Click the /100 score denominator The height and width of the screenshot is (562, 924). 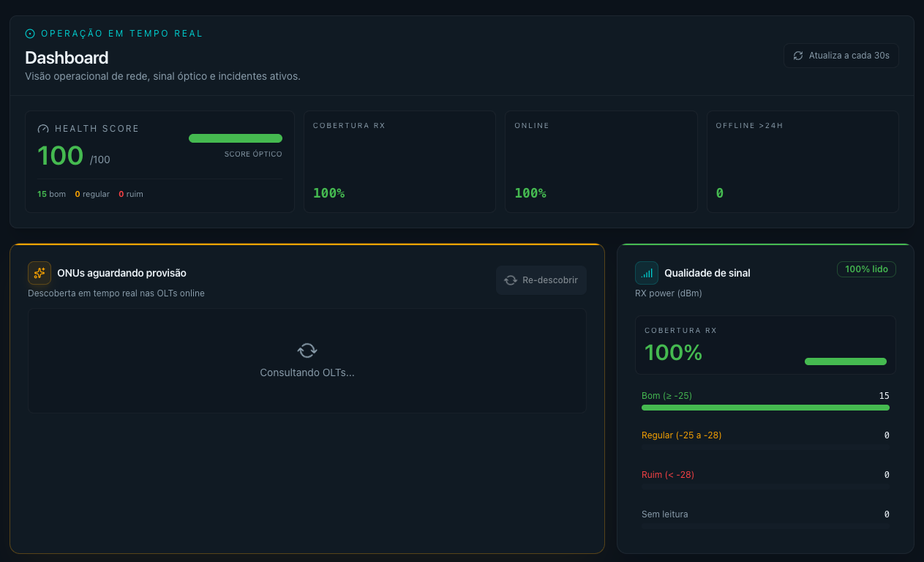coord(100,160)
